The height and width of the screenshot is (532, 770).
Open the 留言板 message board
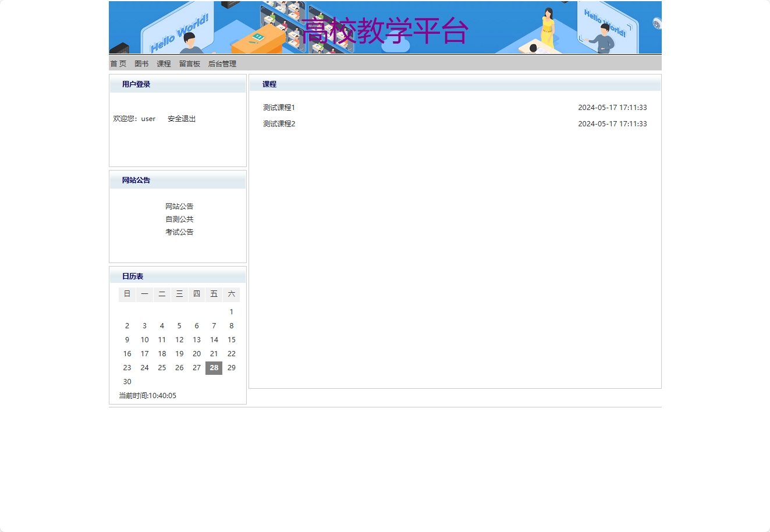point(189,64)
